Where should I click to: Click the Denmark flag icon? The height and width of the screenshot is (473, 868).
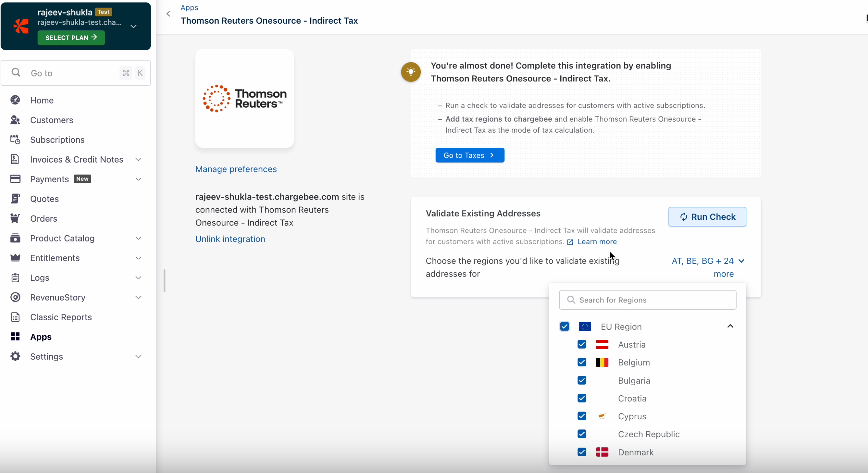click(602, 452)
